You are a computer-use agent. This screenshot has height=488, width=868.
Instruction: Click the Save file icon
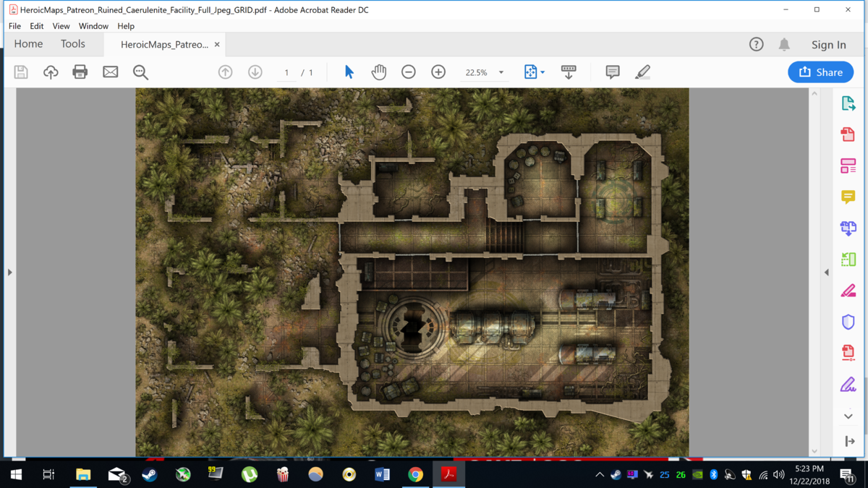tap(21, 72)
